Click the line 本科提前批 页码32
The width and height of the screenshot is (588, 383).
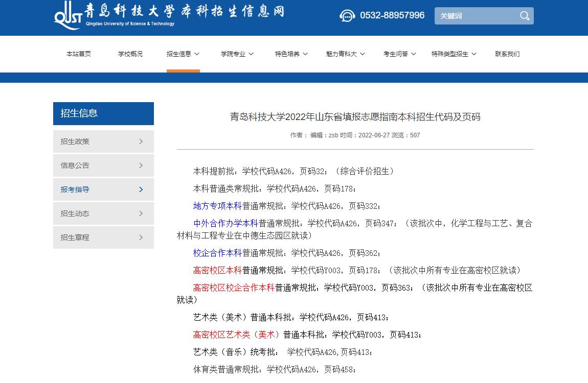tap(294, 172)
